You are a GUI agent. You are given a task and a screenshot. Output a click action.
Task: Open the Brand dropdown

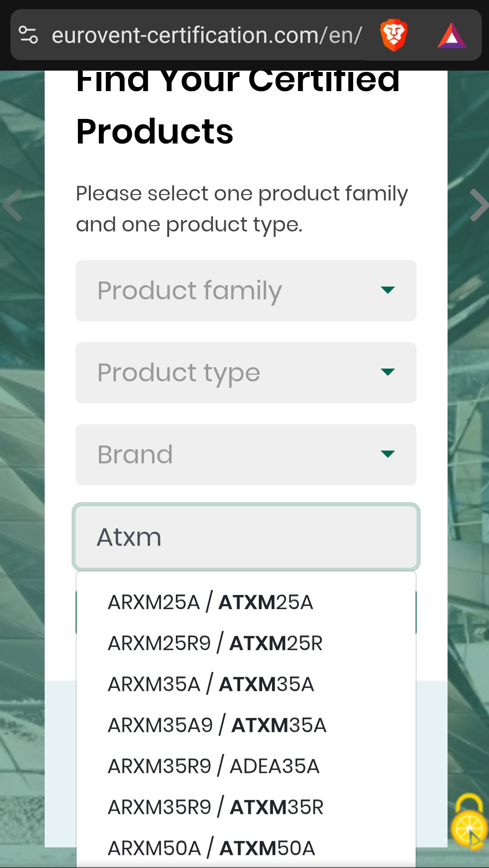tap(246, 455)
